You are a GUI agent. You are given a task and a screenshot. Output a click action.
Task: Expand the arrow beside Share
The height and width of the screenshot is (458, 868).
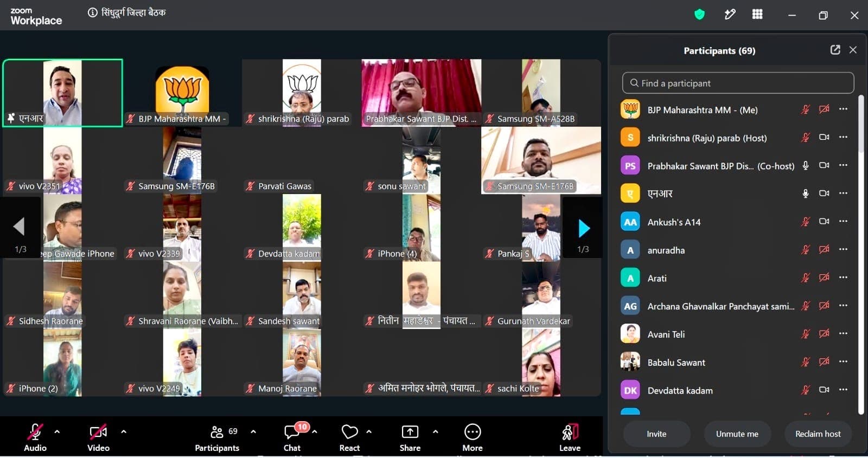click(435, 432)
